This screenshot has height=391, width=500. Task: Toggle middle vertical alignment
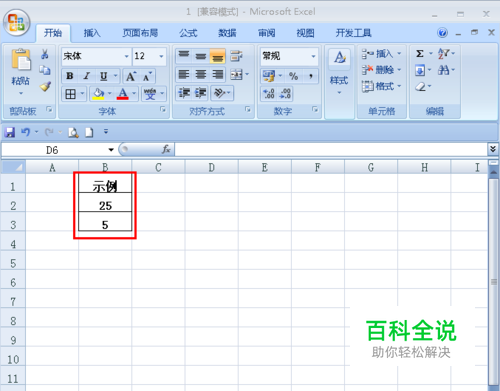tap(201, 56)
